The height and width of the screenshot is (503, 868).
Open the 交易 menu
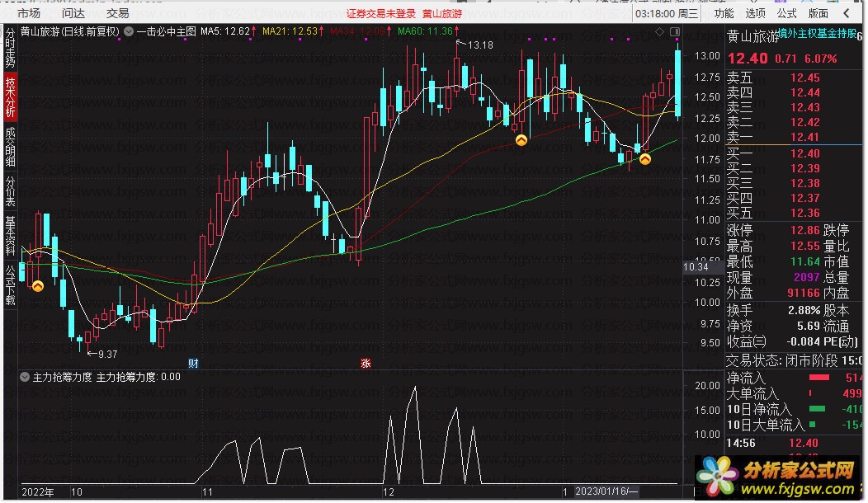point(117,13)
